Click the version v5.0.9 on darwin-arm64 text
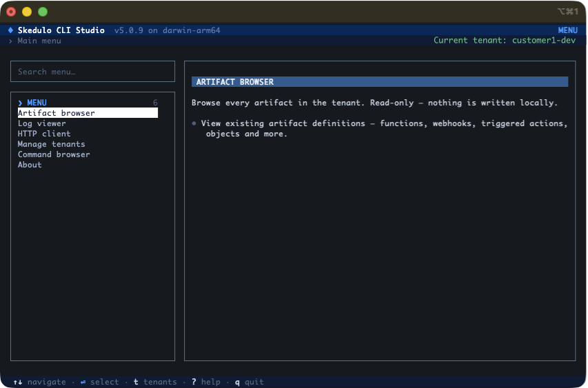Viewport: 588px width, 388px height. coord(168,30)
